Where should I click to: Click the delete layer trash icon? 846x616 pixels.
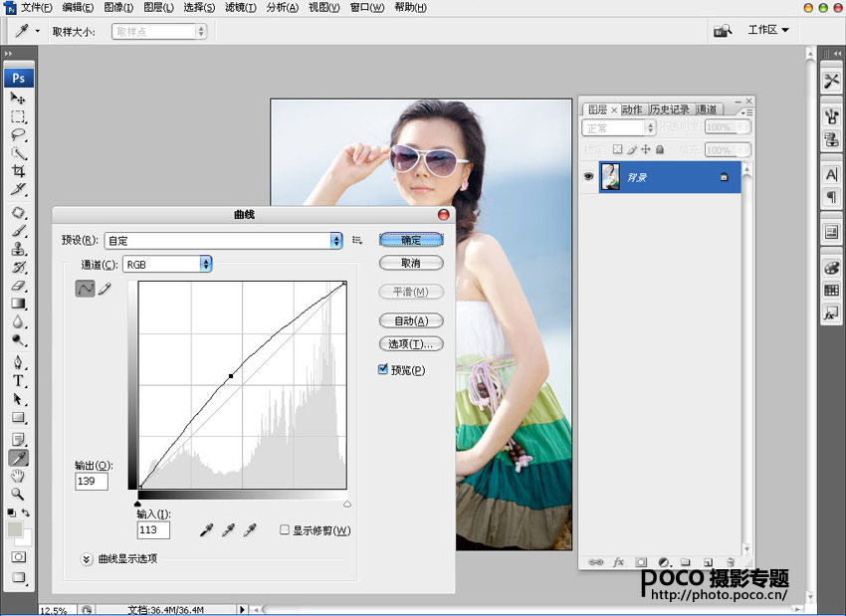pyautogui.click(x=730, y=562)
